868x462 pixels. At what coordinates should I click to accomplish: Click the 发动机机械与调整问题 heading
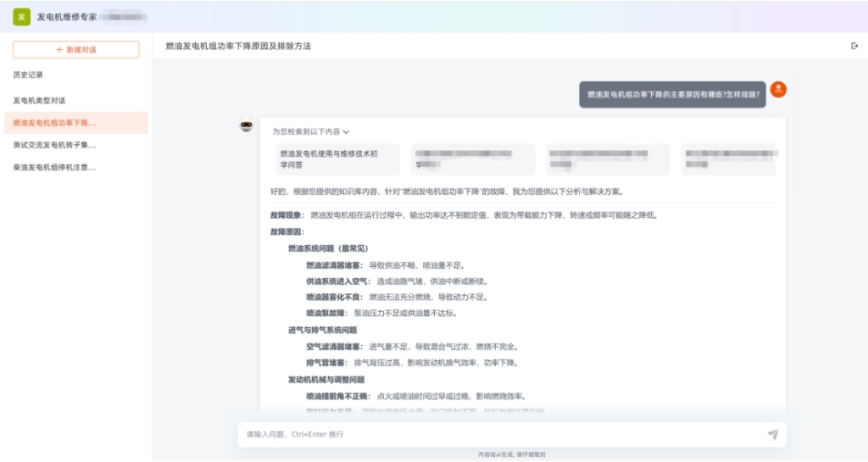tap(326, 380)
